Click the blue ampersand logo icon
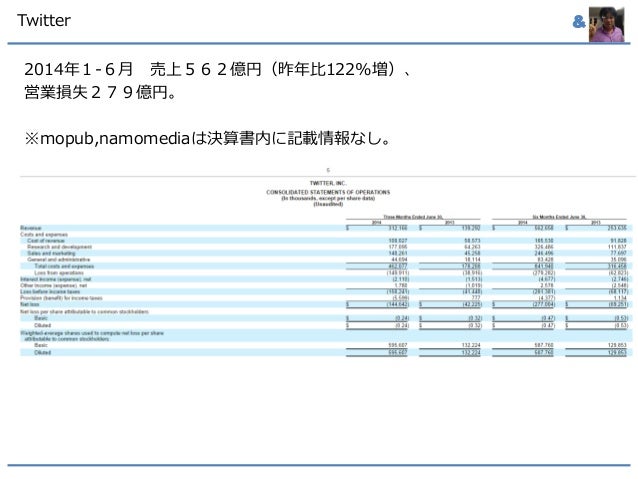 pos(579,22)
